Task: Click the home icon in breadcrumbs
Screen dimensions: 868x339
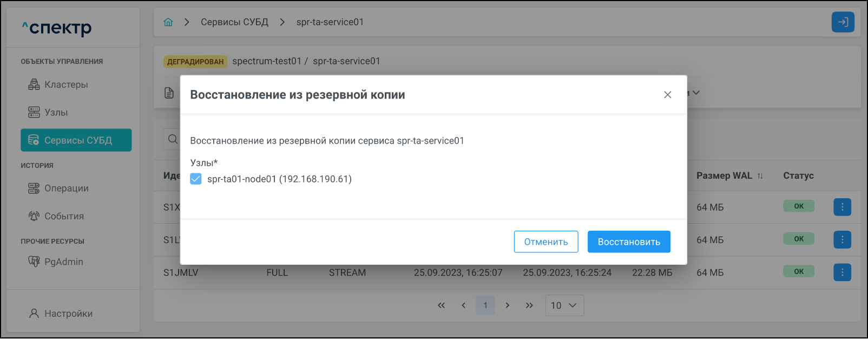Action: [168, 22]
